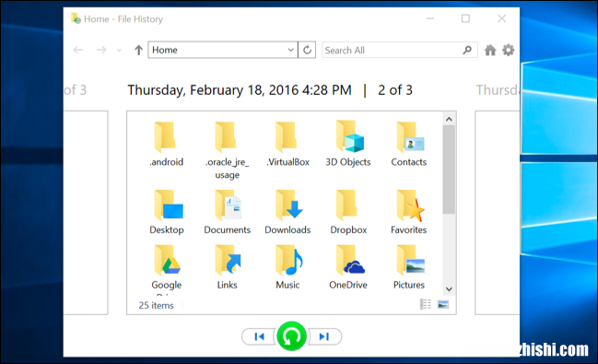Click the File History title icon
Viewport: 598px width, 364px height.
[76, 18]
